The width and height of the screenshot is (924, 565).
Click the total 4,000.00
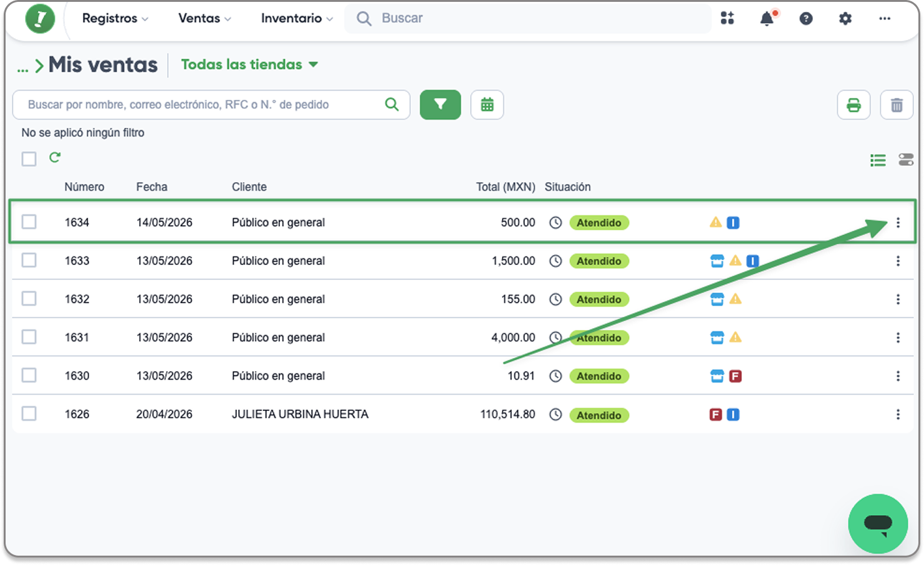point(513,337)
